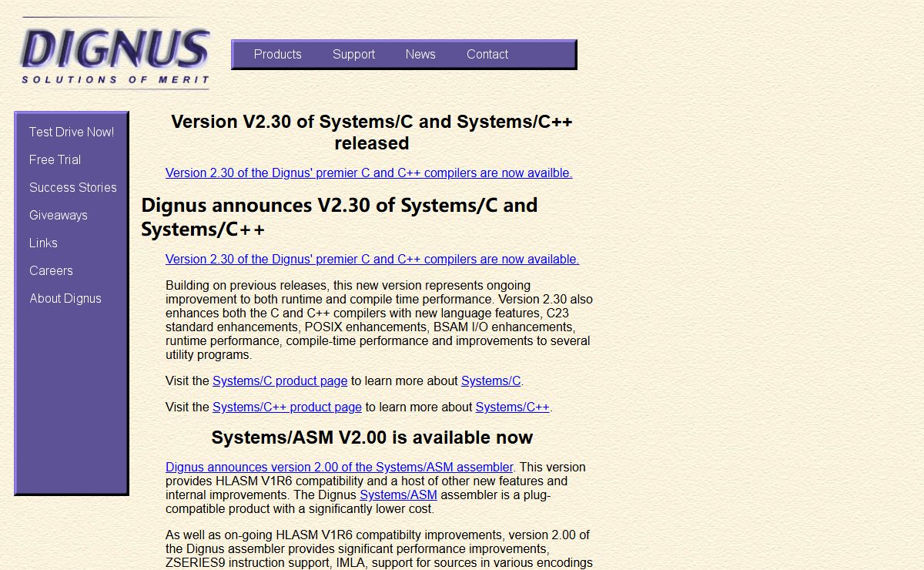Open the Giveaways sidebar link
The image size is (924, 570).
point(59,216)
